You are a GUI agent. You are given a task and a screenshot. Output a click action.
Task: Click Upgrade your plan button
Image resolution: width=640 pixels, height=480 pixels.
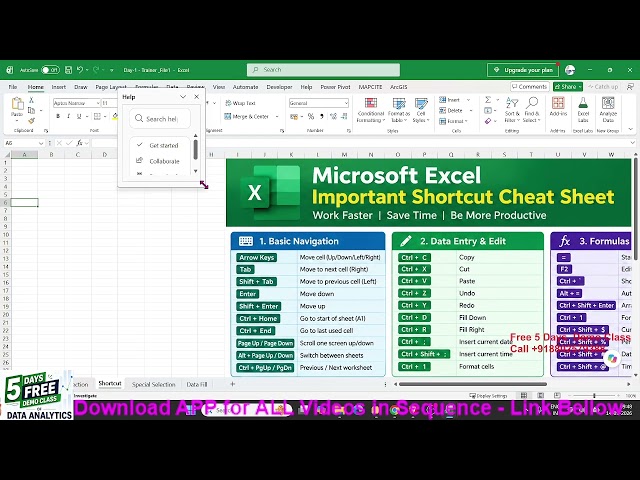pos(523,70)
